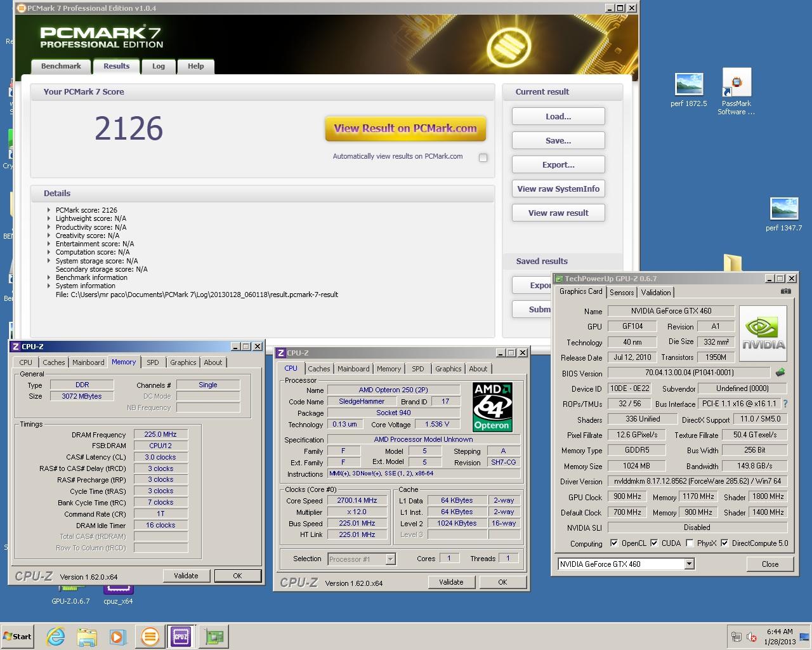Image resolution: width=812 pixels, height=650 pixels.
Task: Click the network tray icon
Action: [x=736, y=637]
